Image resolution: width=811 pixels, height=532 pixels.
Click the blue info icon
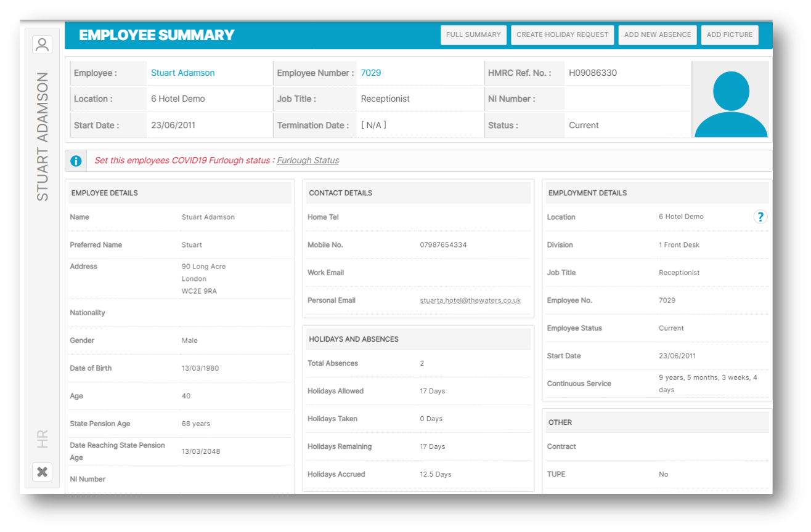pyautogui.click(x=76, y=161)
